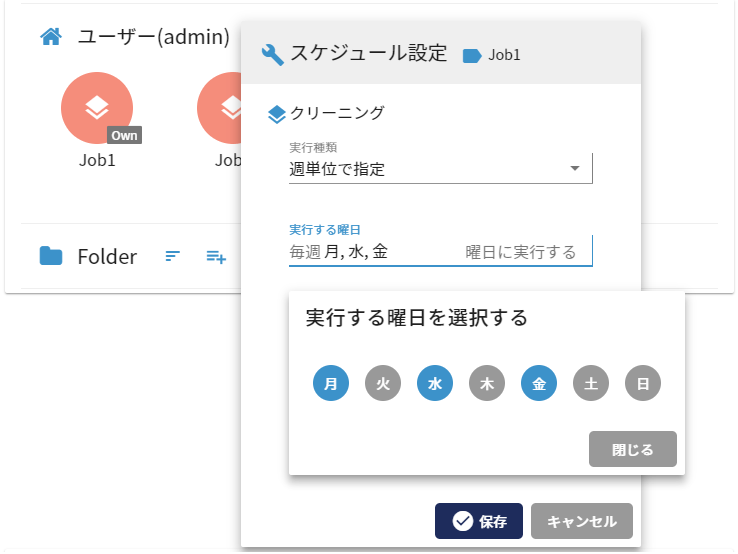
Task: Select Saturday (土) day toggle
Action: coord(591,383)
